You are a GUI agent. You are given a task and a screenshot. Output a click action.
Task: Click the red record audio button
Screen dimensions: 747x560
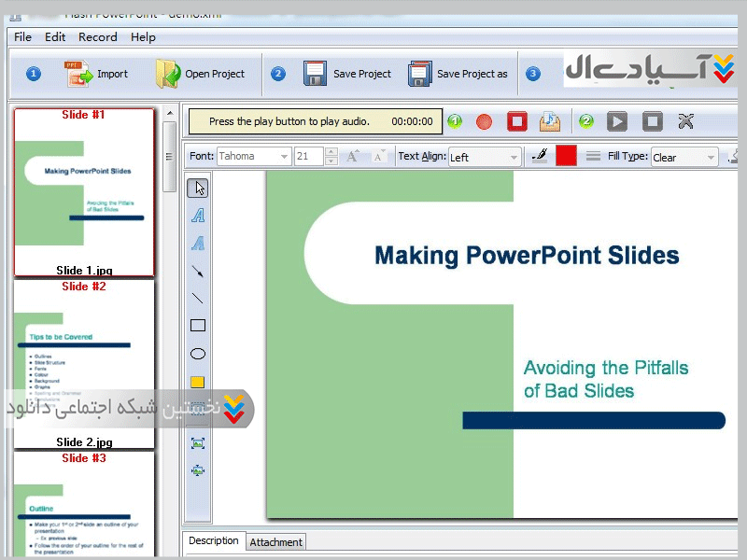pyautogui.click(x=484, y=121)
